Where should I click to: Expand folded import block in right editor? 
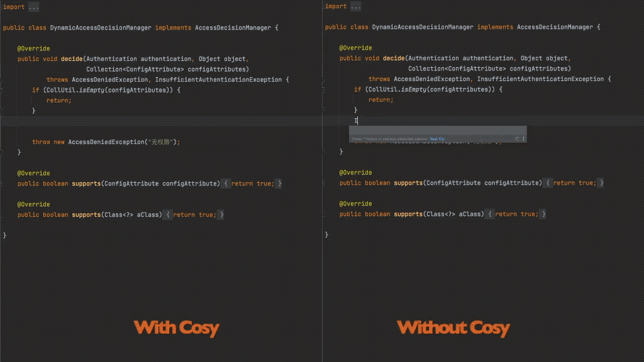coord(356,6)
